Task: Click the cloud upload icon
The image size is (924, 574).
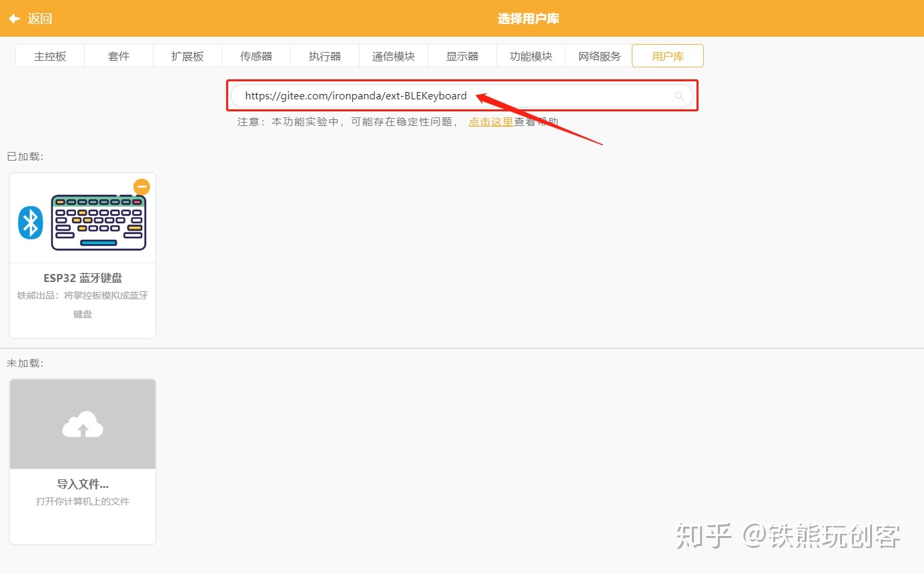Action: tap(83, 424)
